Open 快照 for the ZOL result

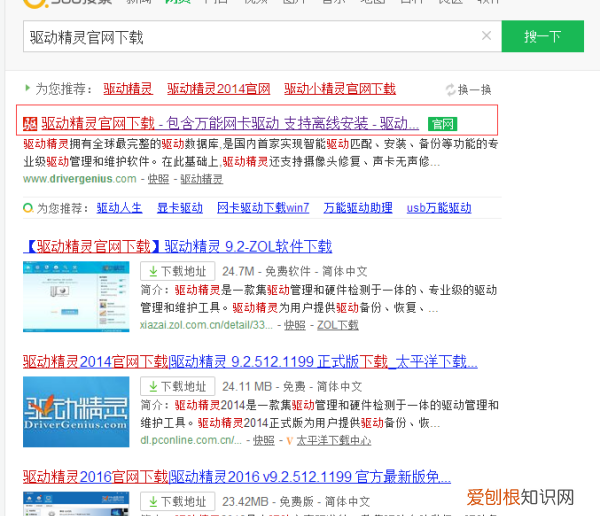(x=295, y=325)
